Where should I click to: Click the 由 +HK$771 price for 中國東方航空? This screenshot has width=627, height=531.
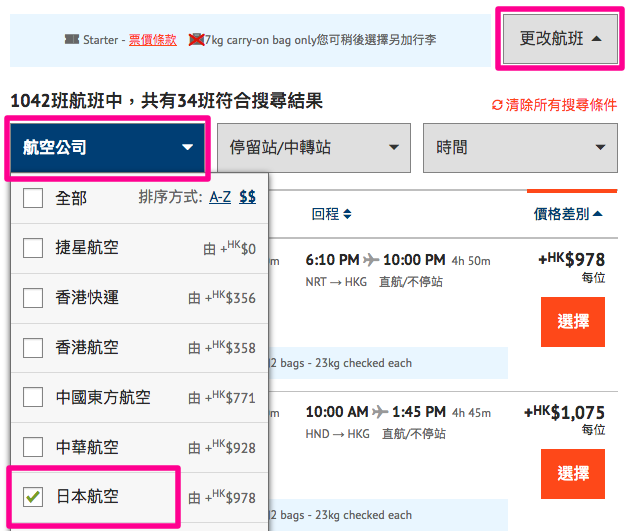222,397
